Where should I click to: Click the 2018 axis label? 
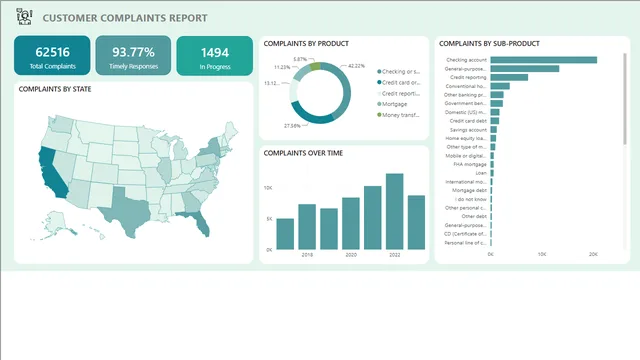(307, 255)
